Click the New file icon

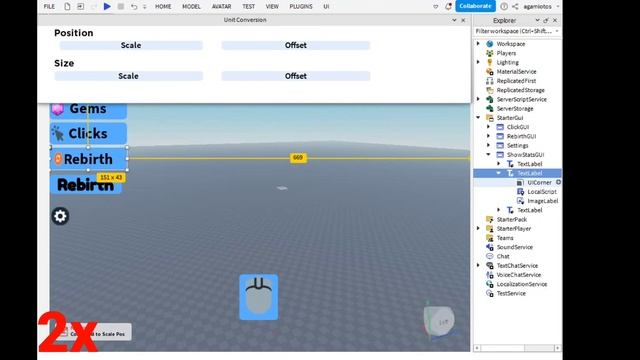point(67,7)
